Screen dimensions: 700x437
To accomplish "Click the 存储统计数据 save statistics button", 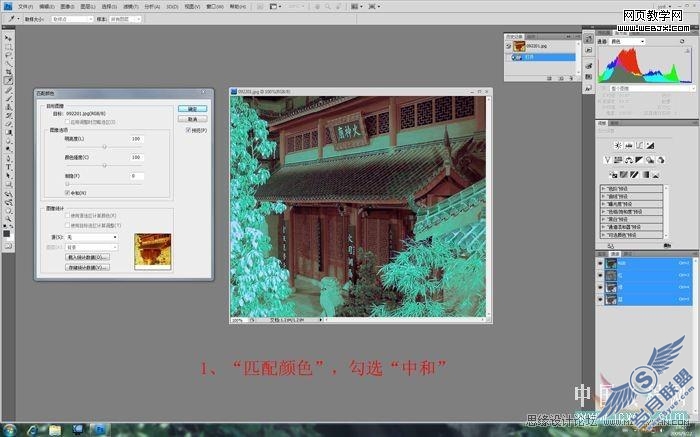I will point(88,267).
